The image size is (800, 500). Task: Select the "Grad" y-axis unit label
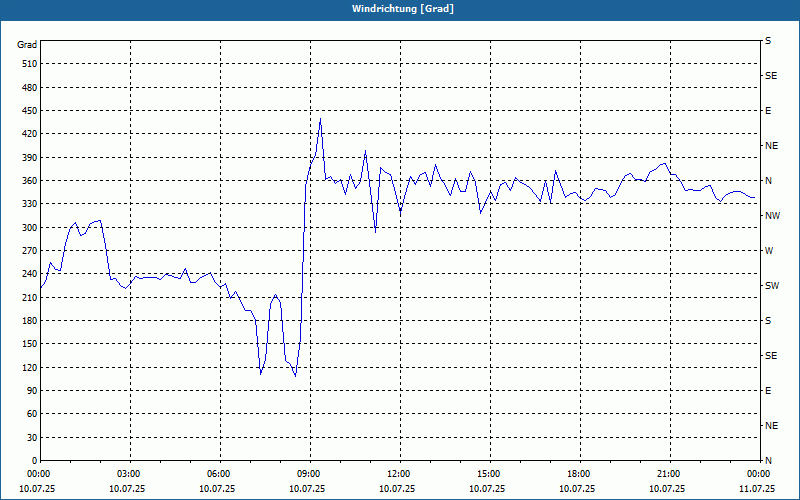pos(27,45)
